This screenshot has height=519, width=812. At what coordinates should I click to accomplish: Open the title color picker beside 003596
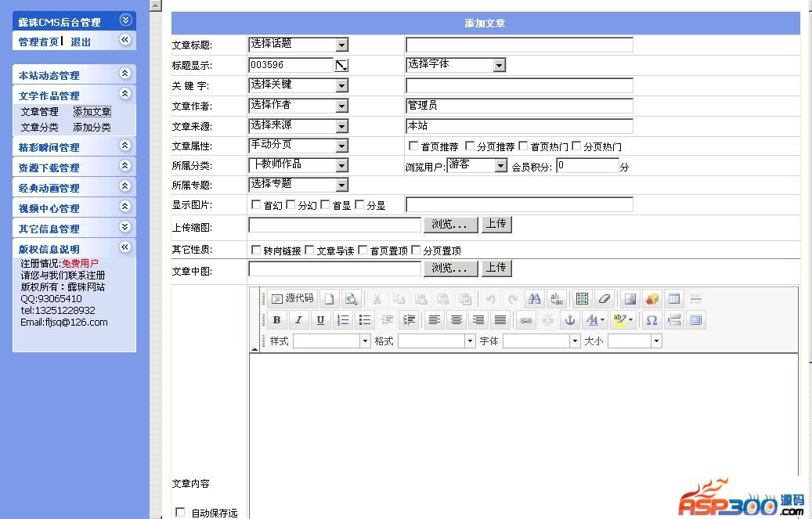[341, 65]
